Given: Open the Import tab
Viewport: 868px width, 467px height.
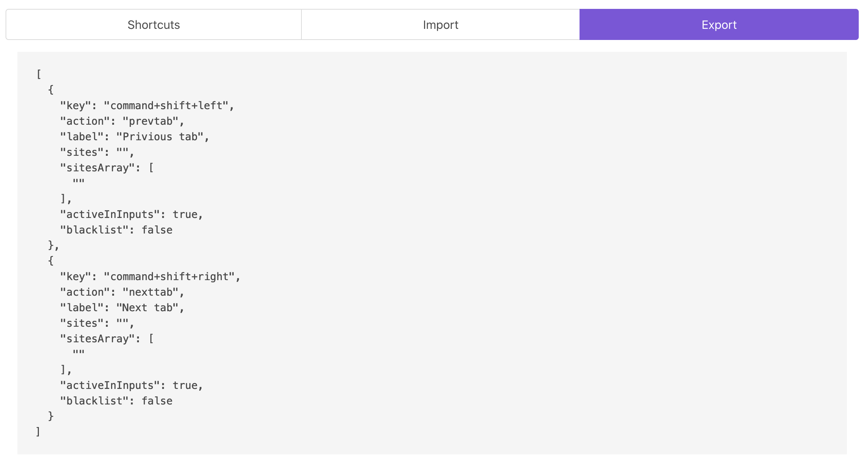Looking at the screenshot, I should point(440,25).
